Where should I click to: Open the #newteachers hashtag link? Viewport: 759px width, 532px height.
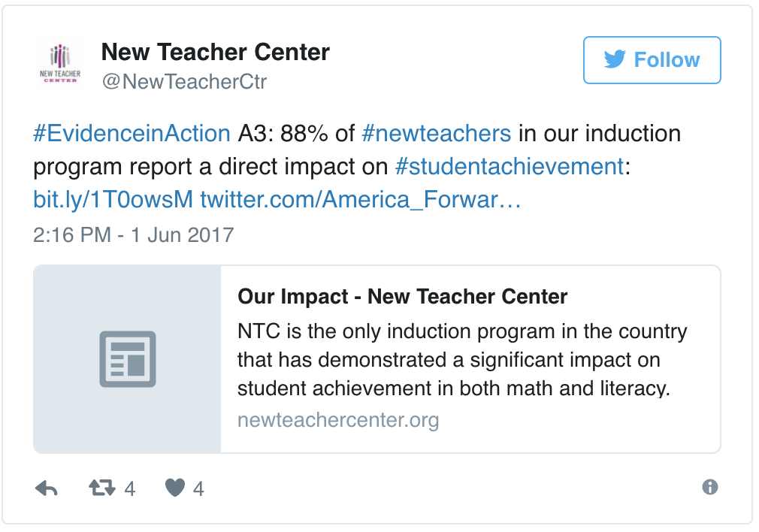436,134
